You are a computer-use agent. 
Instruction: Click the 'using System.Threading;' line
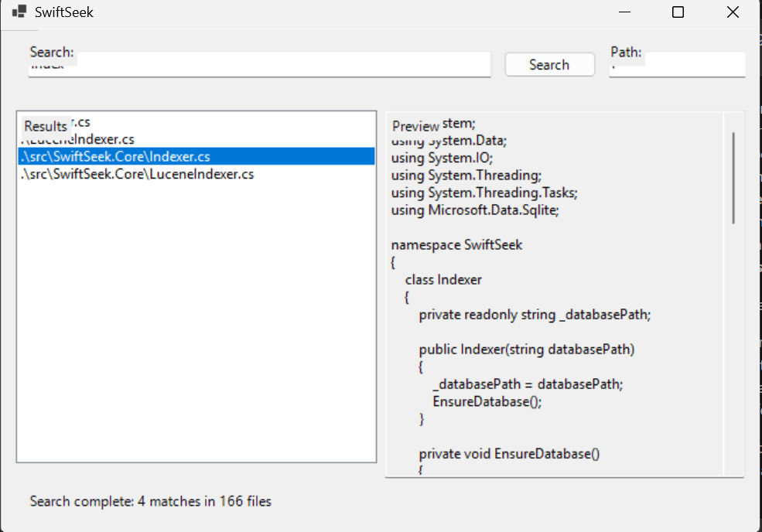(x=466, y=176)
